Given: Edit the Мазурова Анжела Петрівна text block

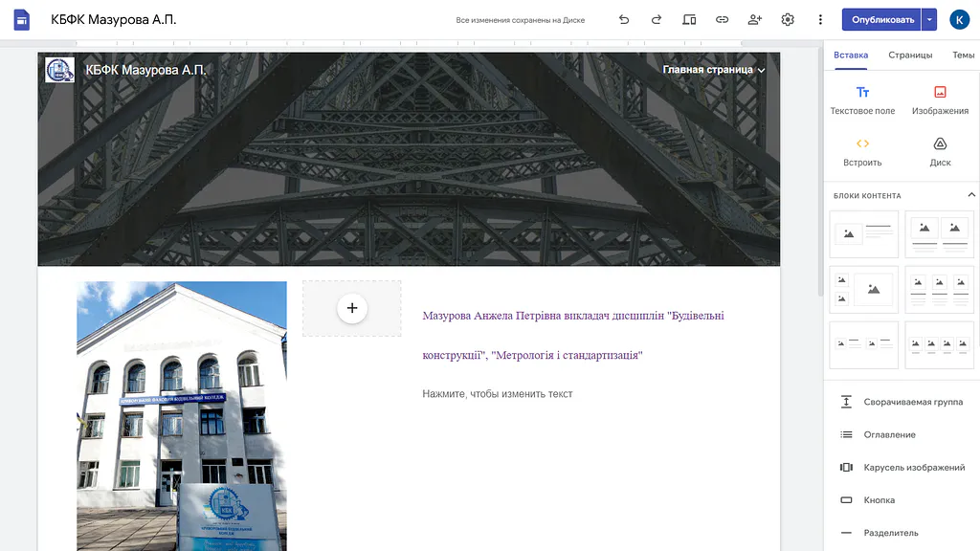Looking at the screenshot, I should coord(573,336).
